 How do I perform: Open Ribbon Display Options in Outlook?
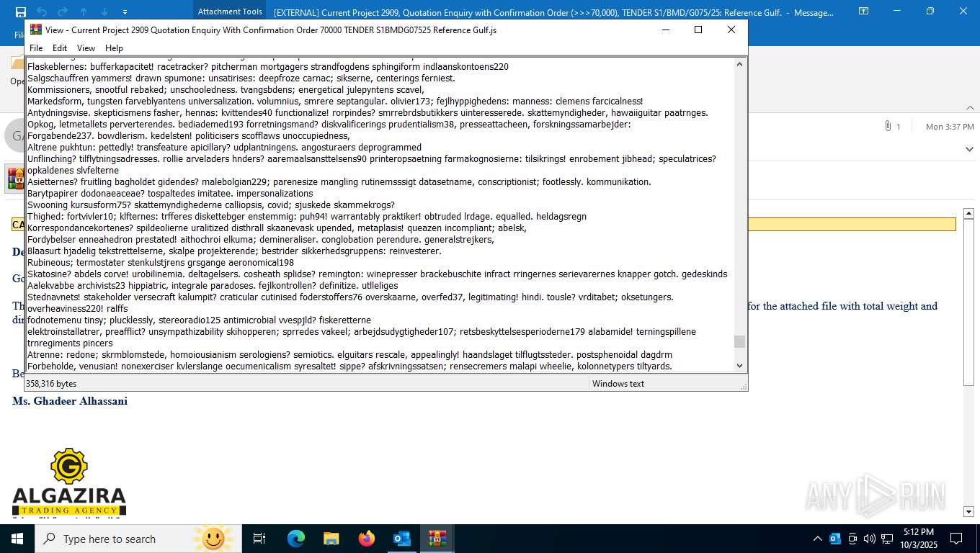863,12
